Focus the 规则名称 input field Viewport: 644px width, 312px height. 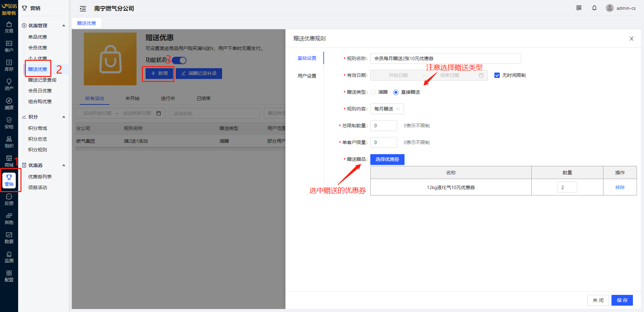[x=446, y=58]
